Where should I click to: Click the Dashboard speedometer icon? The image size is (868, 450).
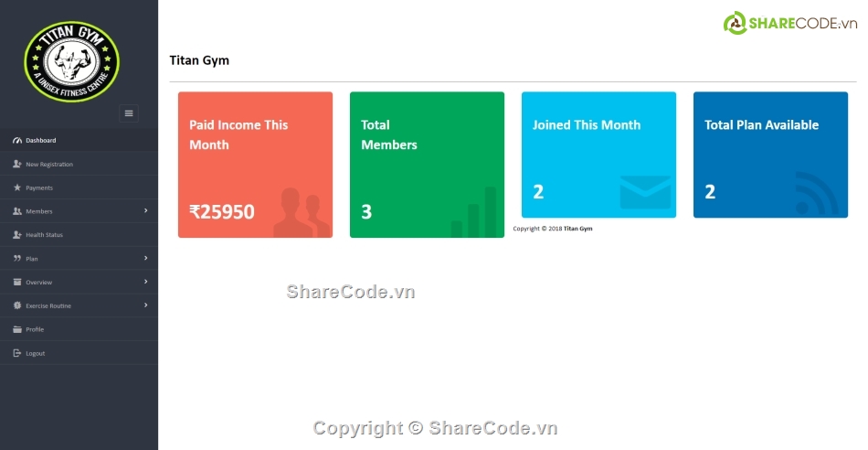coord(17,141)
